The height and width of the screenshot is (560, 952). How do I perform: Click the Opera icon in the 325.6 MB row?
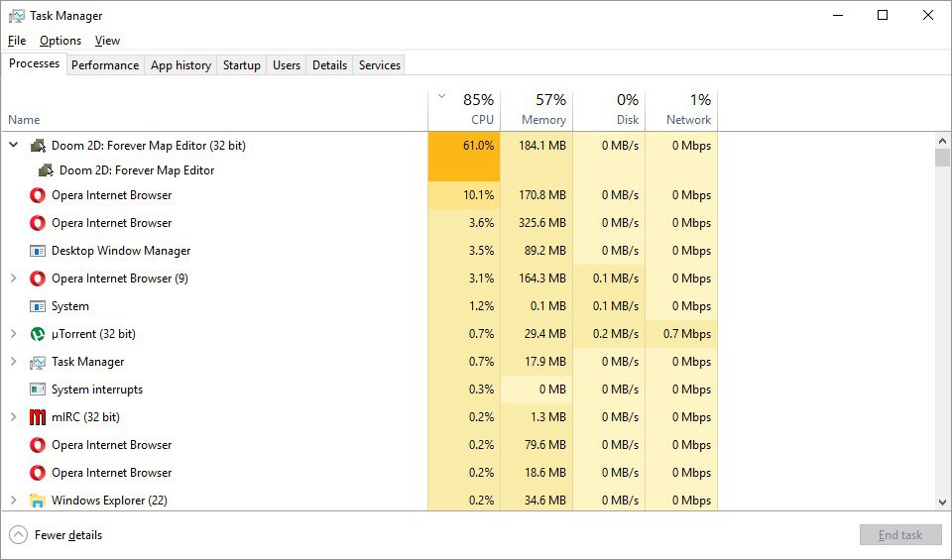coord(38,223)
